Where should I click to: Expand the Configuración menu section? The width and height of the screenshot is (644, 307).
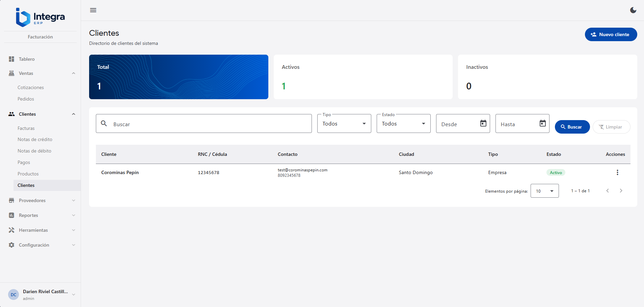click(74, 245)
